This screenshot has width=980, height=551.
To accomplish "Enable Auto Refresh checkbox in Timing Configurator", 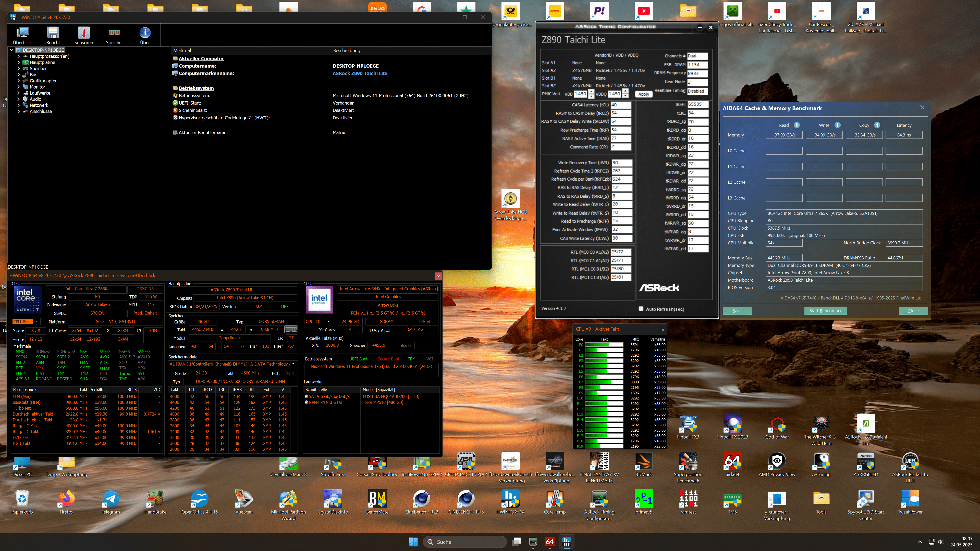I will 641,309.
